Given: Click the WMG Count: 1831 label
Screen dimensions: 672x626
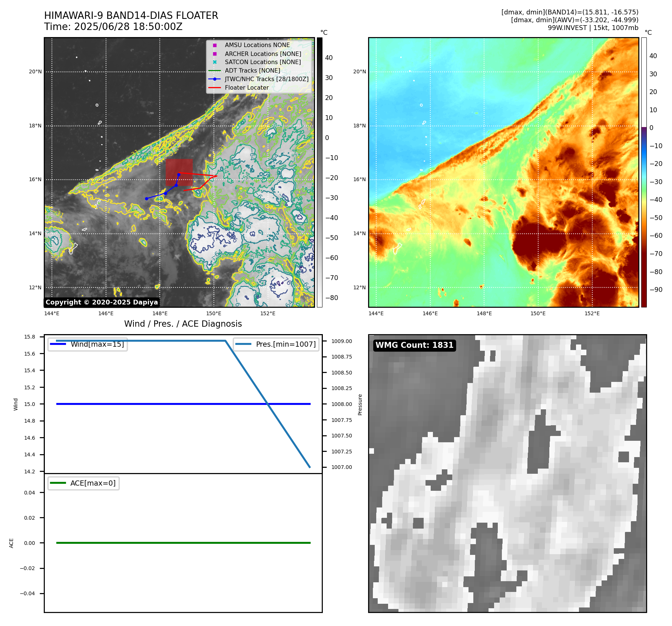Looking at the screenshot, I should click(414, 345).
